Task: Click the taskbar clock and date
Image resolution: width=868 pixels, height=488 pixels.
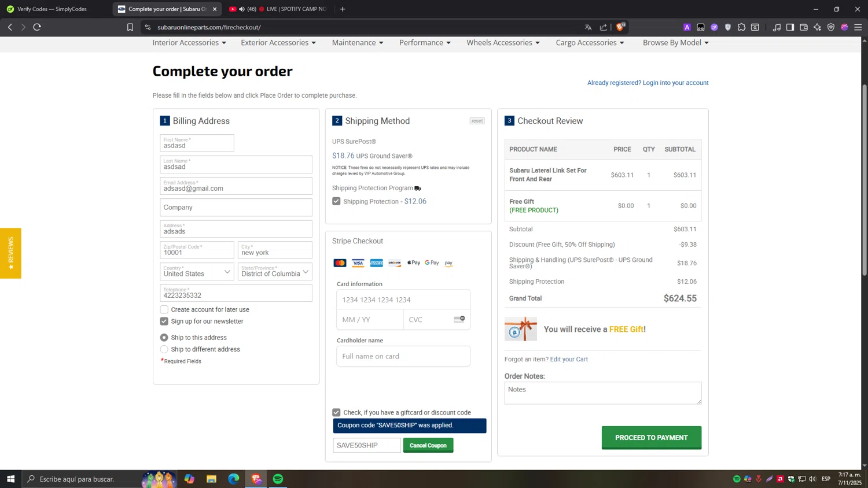Action: pos(850,479)
